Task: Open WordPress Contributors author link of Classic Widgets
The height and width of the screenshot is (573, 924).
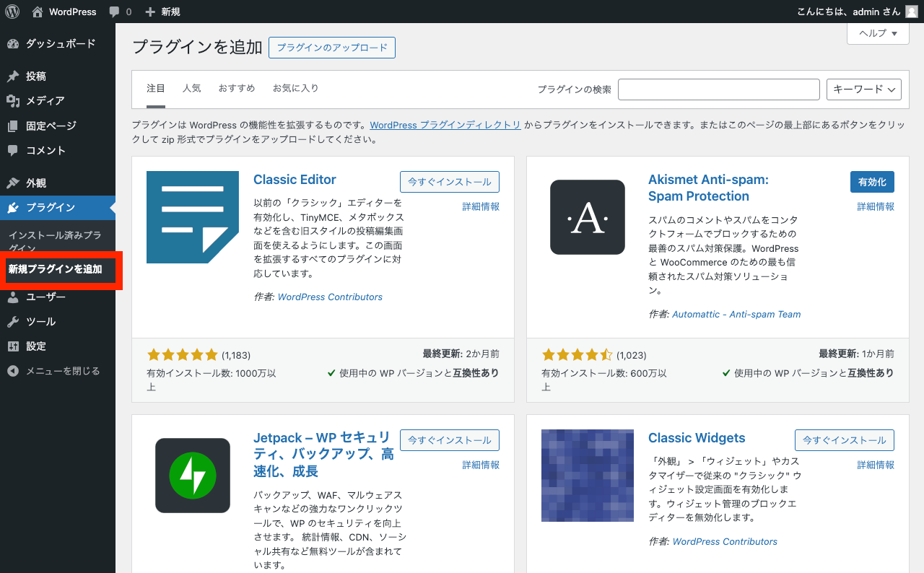Action: [x=725, y=541]
